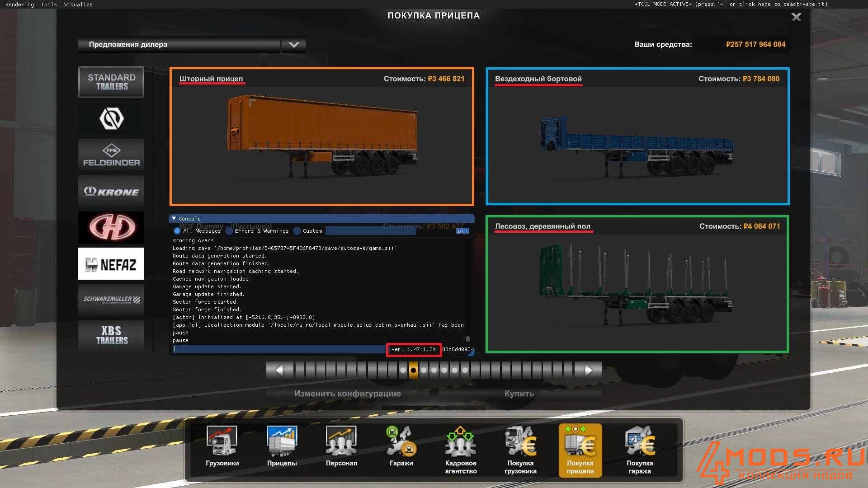Viewport: 868px width, 488px height.
Task: Go to next trailer page arrow
Action: pos(588,371)
